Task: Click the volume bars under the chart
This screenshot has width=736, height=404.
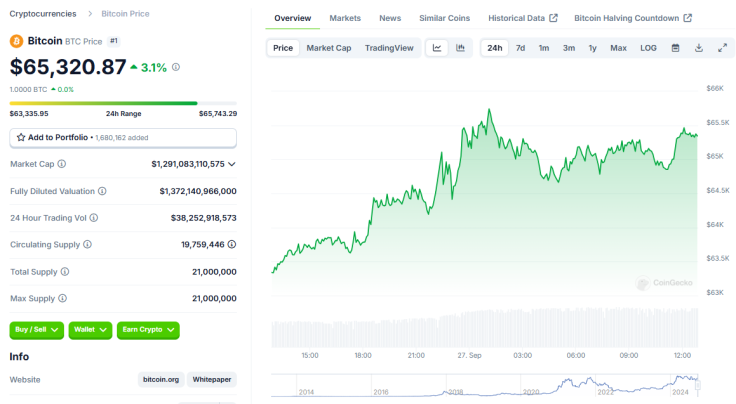Action: click(x=485, y=328)
